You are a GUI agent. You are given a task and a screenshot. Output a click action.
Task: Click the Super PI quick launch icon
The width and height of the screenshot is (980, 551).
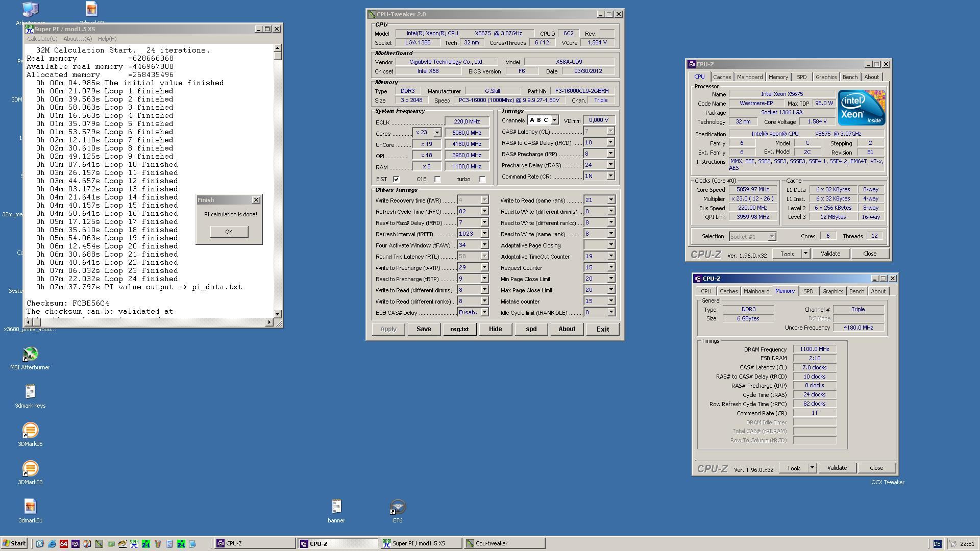point(134,544)
